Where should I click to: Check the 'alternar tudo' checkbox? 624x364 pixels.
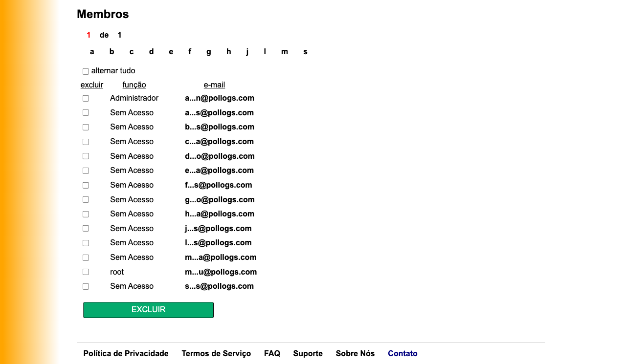point(86,71)
